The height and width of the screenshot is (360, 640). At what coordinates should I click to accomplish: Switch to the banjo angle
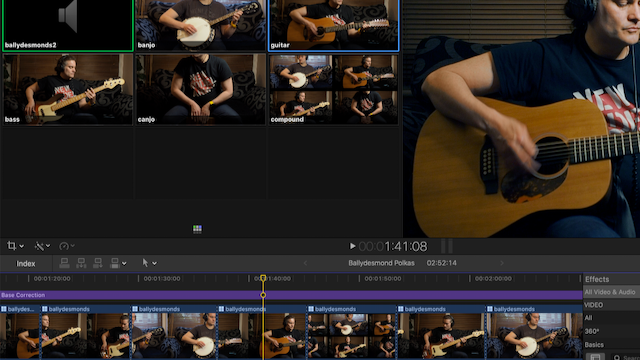(201, 25)
